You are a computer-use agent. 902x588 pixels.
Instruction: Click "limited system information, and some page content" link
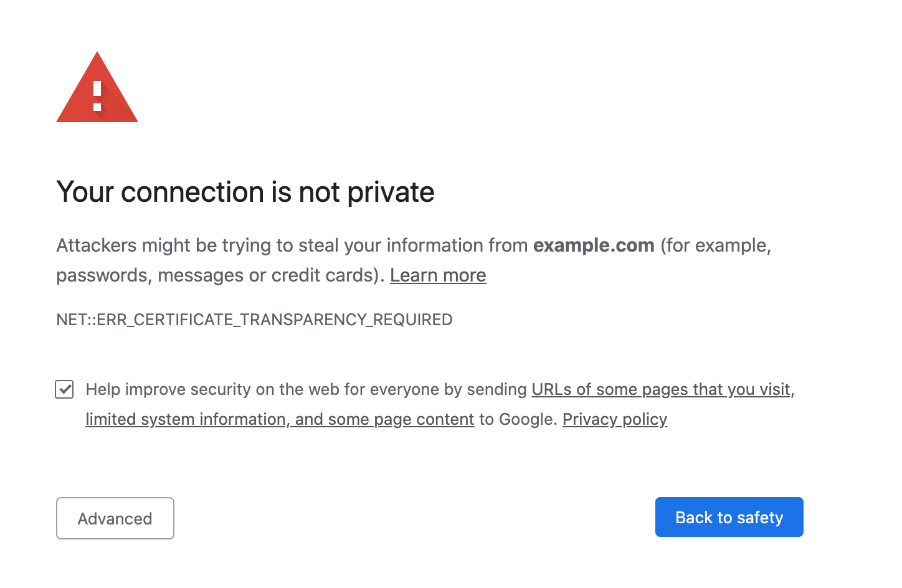280,419
